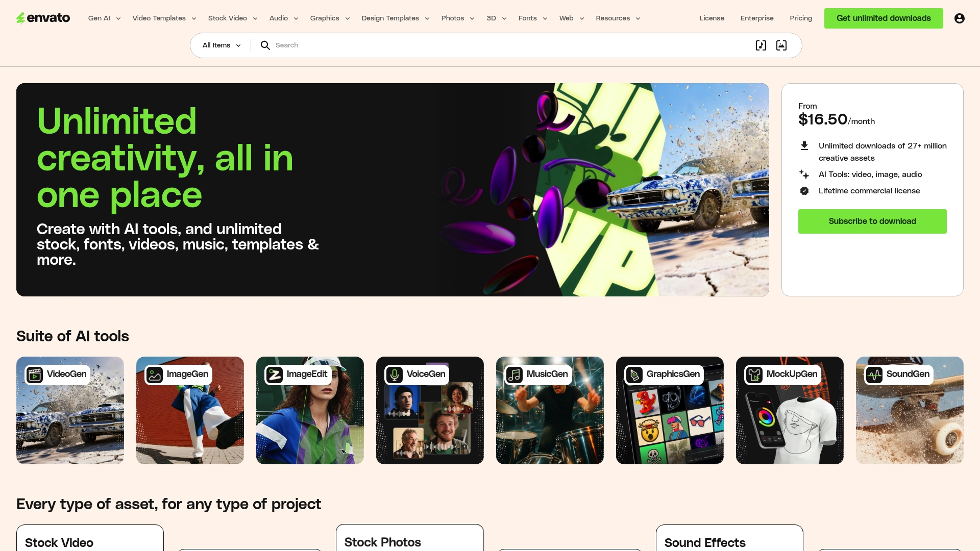
Task: Select the VoiceGen microphone icon
Action: [395, 374]
